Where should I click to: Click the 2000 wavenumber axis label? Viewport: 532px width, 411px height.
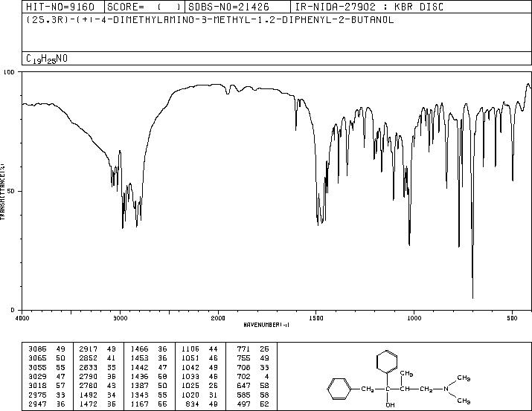(218, 318)
